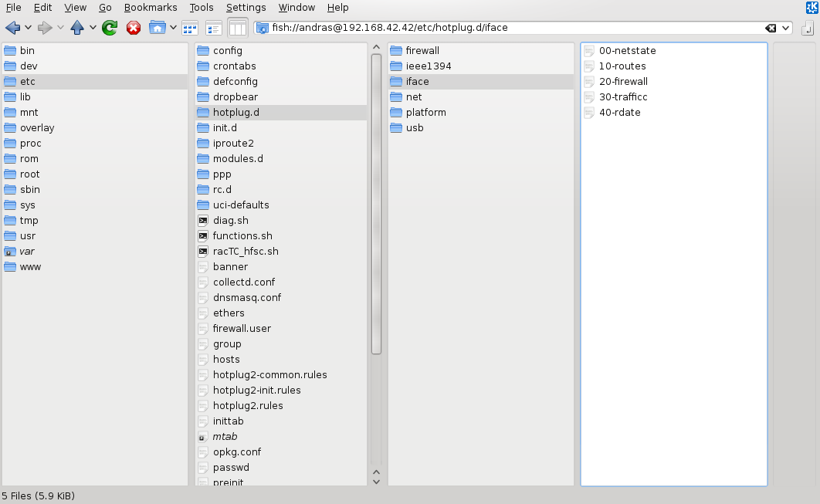The width and height of the screenshot is (820, 504).
Task: Clear the location bar text
Action: (771, 28)
